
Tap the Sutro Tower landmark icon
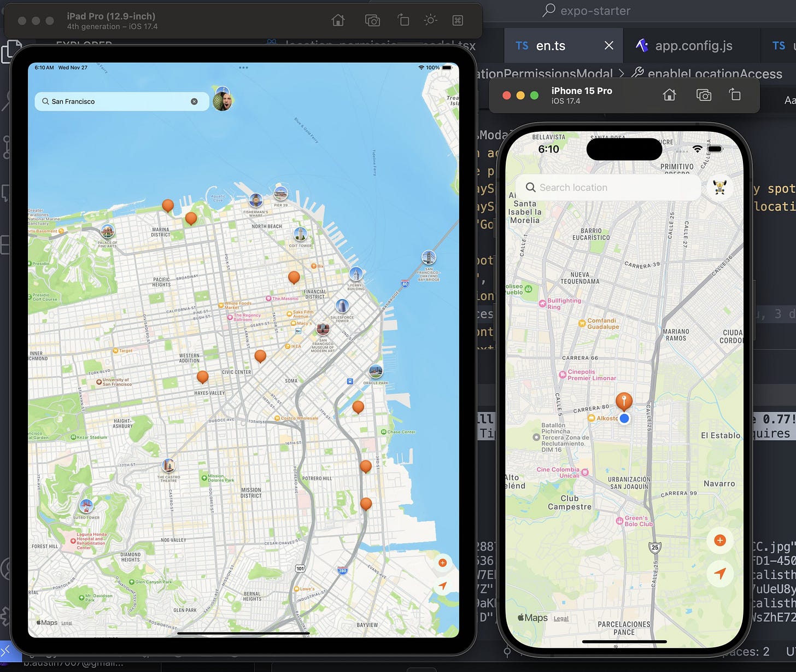point(86,506)
